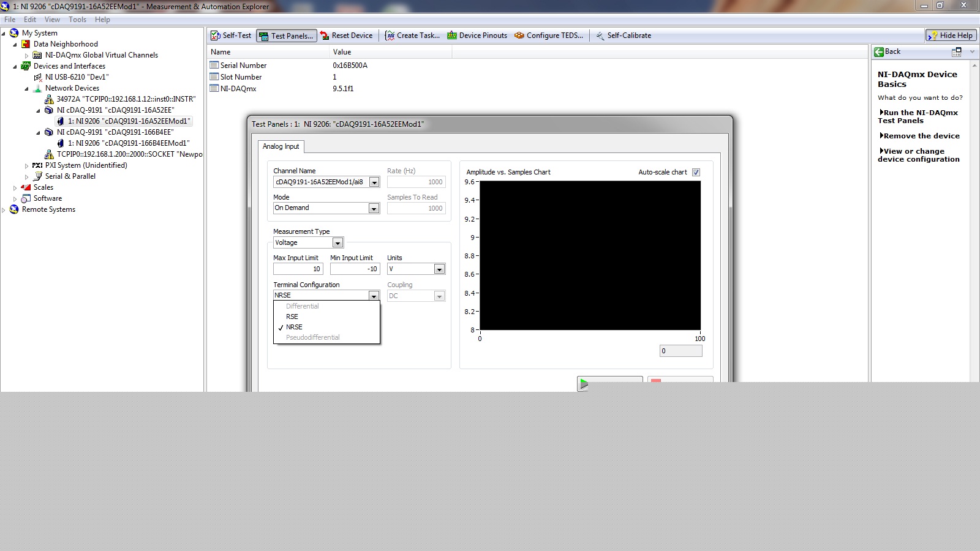Click Name column header
The height and width of the screenshot is (551, 980).
coord(269,52)
